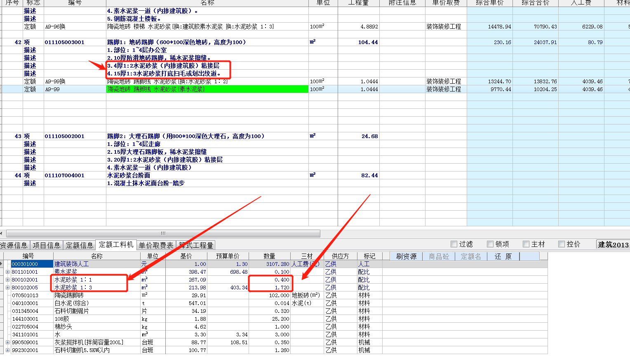Select the 白水泥(综合) resource name
This screenshot has width=630, height=364.
(x=71, y=303)
